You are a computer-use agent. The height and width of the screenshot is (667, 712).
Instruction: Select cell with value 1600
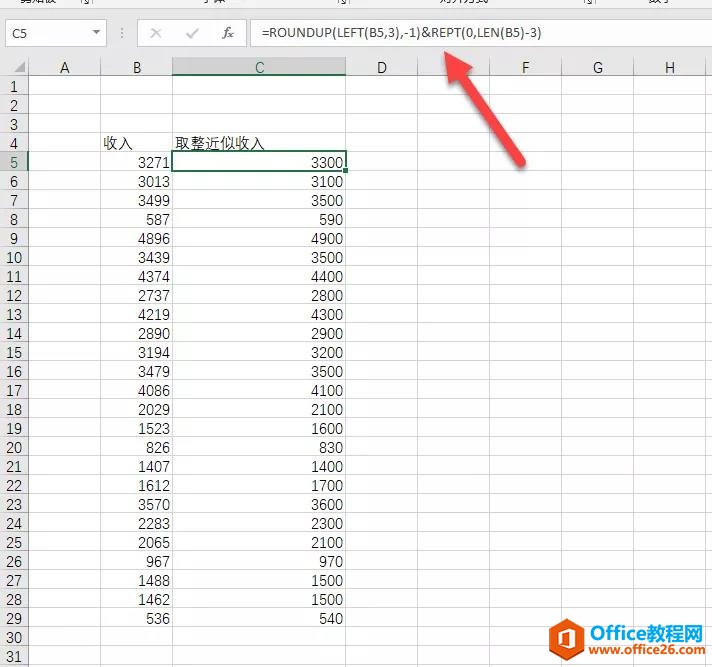click(259, 429)
